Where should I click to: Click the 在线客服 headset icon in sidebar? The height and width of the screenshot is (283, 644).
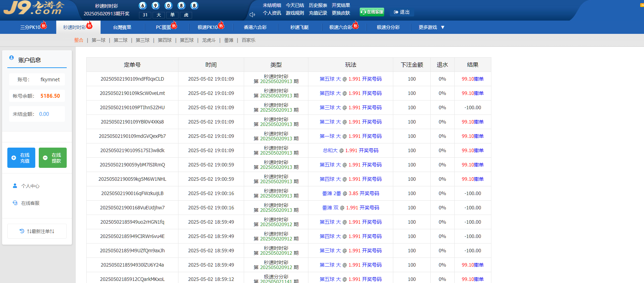coord(15,203)
